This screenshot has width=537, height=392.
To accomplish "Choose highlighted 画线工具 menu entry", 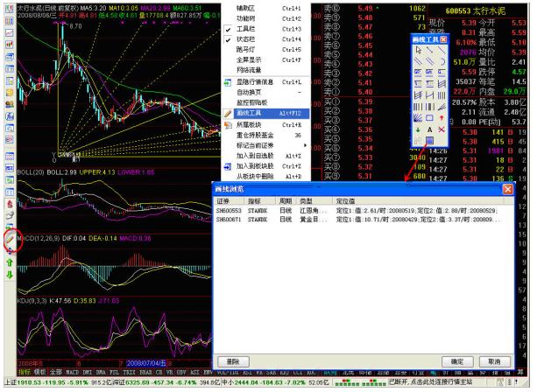I will tap(265, 113).
